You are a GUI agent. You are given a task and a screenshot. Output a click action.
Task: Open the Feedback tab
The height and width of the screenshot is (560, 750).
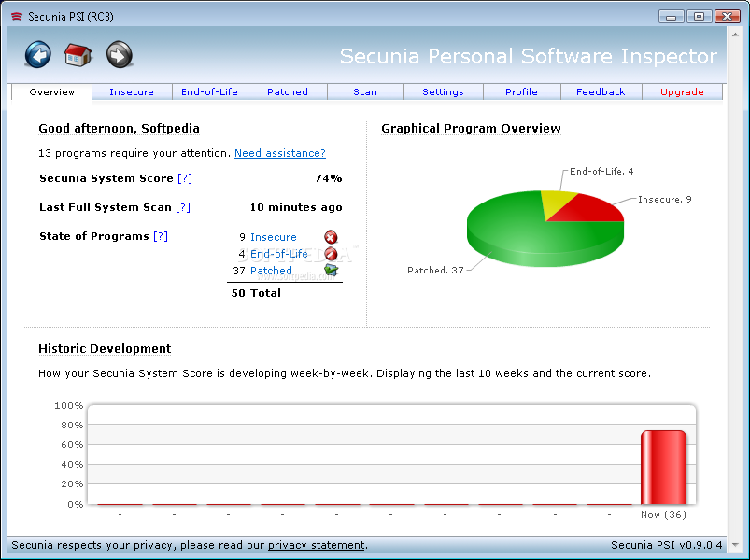601,91
